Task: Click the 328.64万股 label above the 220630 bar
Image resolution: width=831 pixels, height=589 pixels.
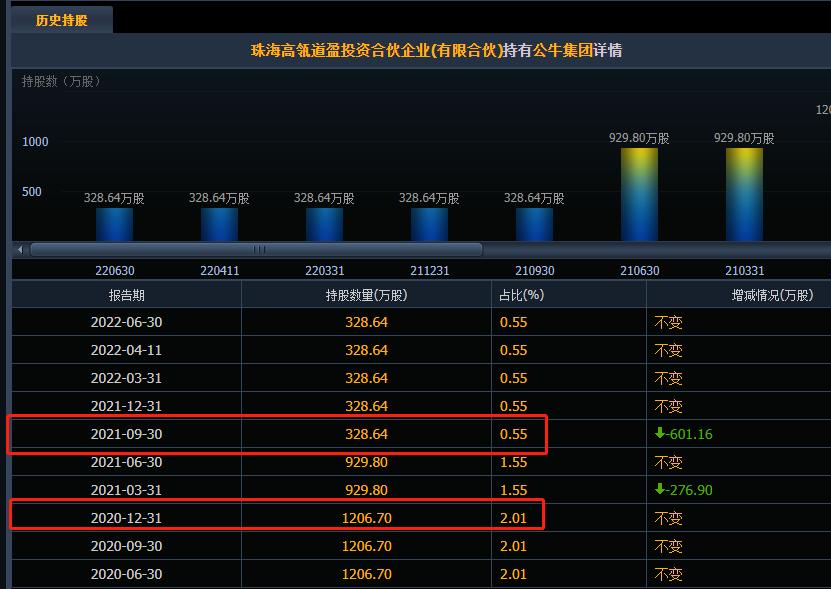Action: [x=114, y=198]
